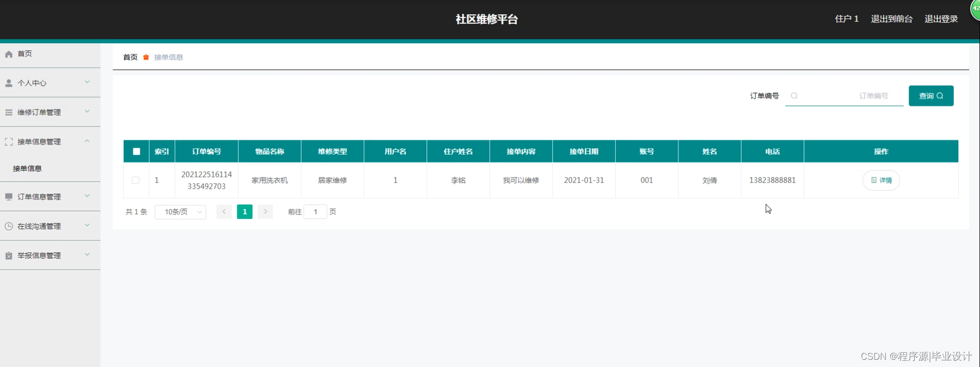Toggle the select-all checkbox in table header

point(136,151)
